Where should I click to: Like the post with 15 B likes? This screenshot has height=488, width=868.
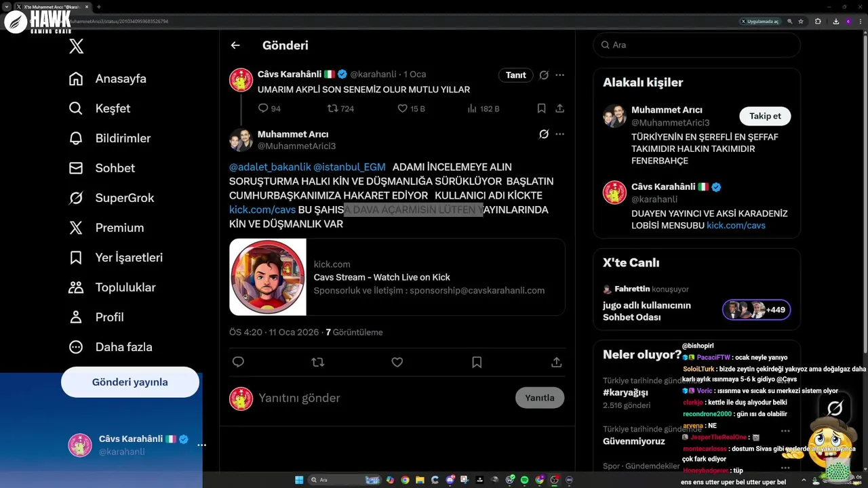coord(411,108)
